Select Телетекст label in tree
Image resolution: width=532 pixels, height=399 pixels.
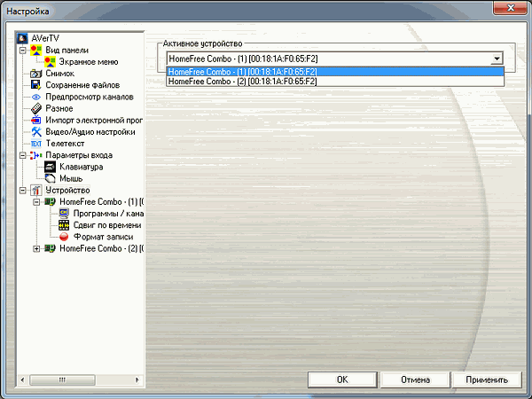(65, 144)
